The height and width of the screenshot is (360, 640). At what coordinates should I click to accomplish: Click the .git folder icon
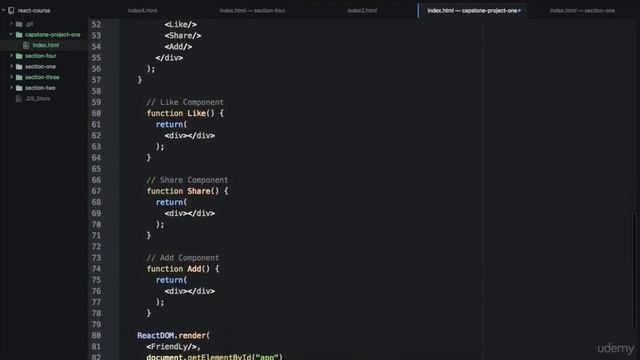[19, 24]
